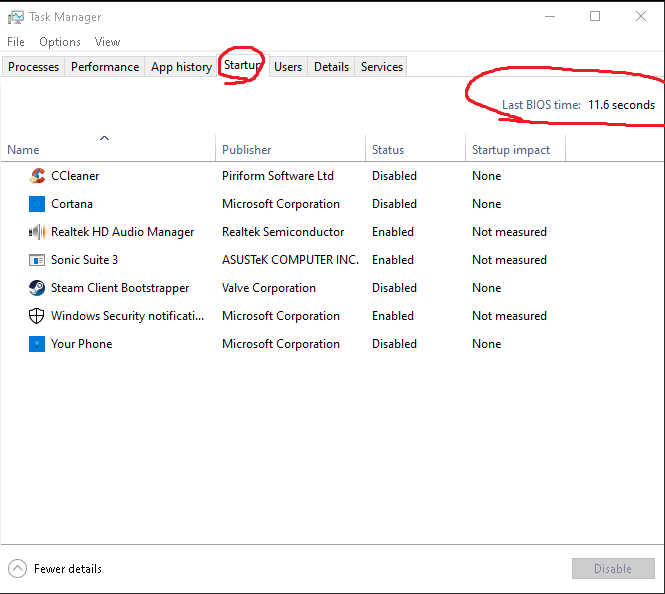
Task: Click Sonic Suite 3's Not measured impact cell
Action: point(509,260)
